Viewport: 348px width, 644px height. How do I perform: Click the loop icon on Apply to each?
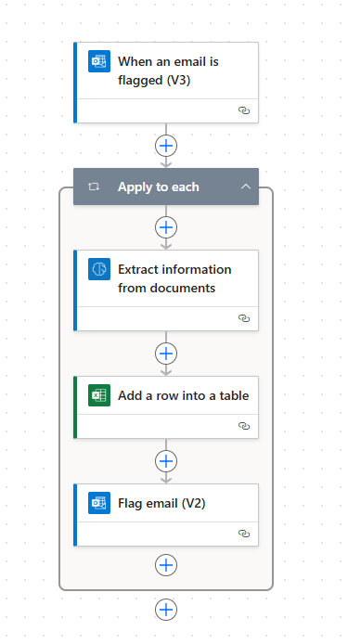pos(94,187)
